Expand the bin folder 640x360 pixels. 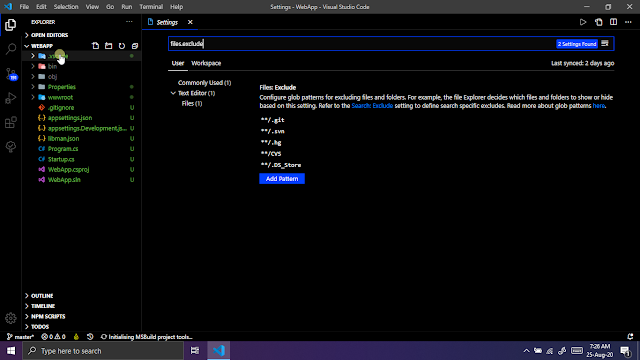pyautogui.click(x=33, y=66)
